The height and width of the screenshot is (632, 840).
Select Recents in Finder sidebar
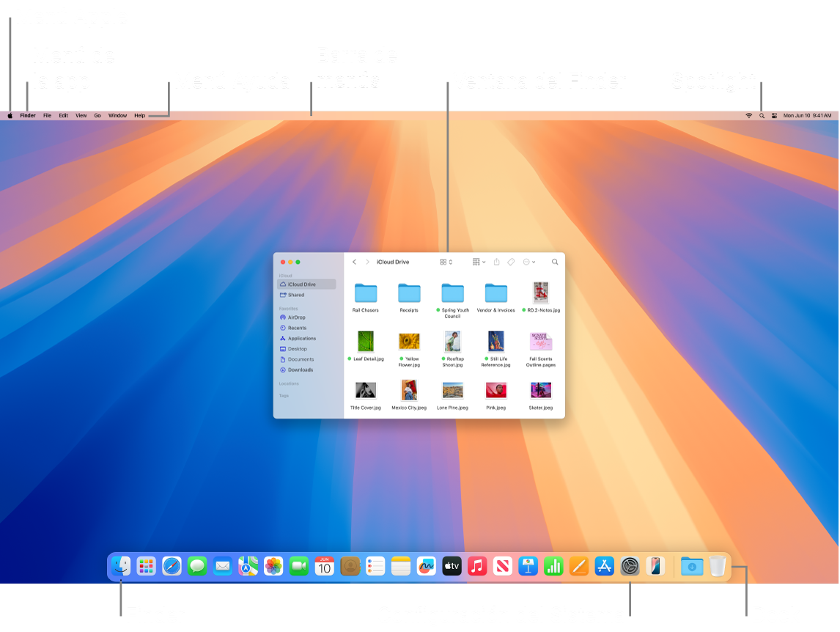pos(306,328)
